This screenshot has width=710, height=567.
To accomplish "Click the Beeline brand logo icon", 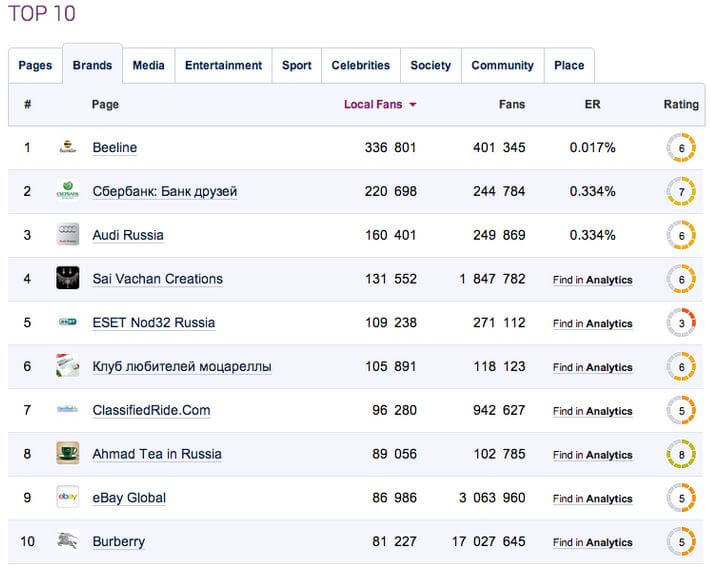I will click(67, 148).
